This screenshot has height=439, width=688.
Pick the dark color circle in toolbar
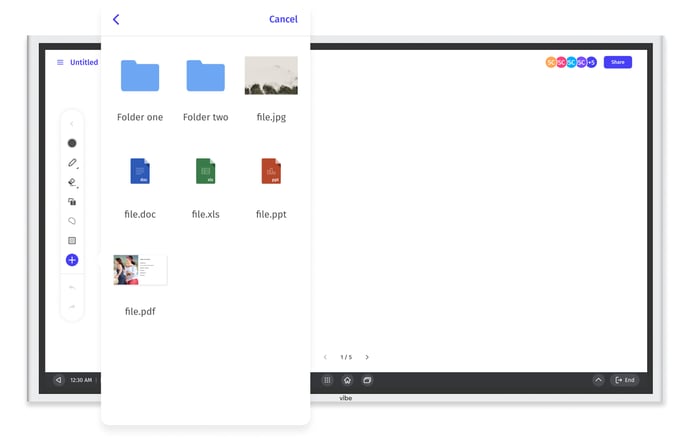click(72, 143)
